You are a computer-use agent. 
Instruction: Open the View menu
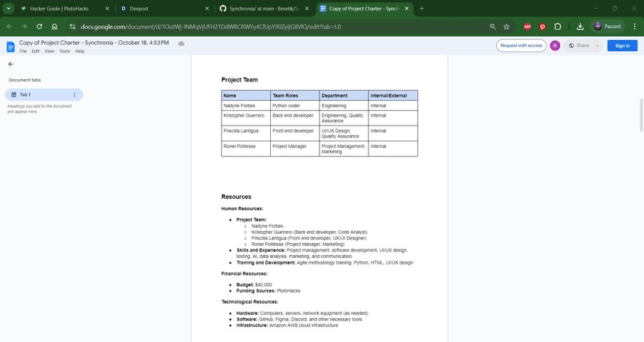(x=50, y=51)
